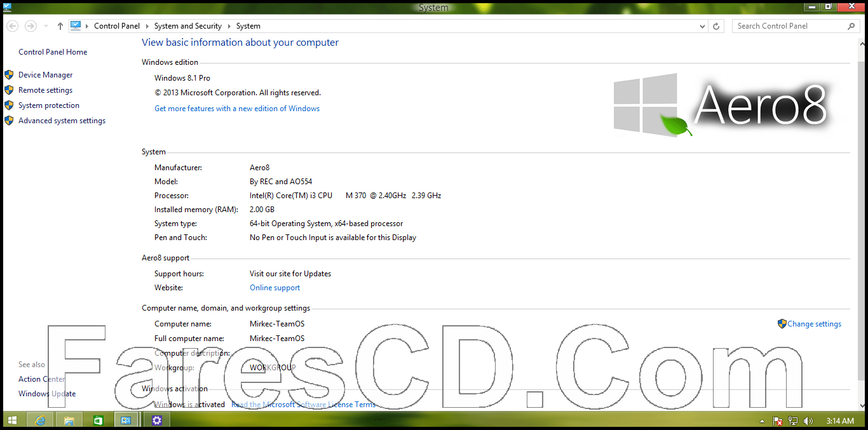Click the network icon in the system tray
The height and width of the screenshot is (430, 868).
point(793,421)
